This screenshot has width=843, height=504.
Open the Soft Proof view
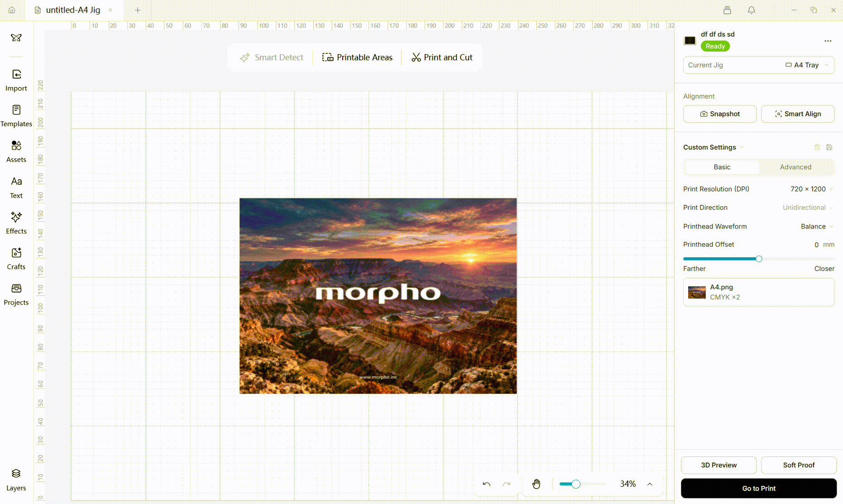click(799, 465)
